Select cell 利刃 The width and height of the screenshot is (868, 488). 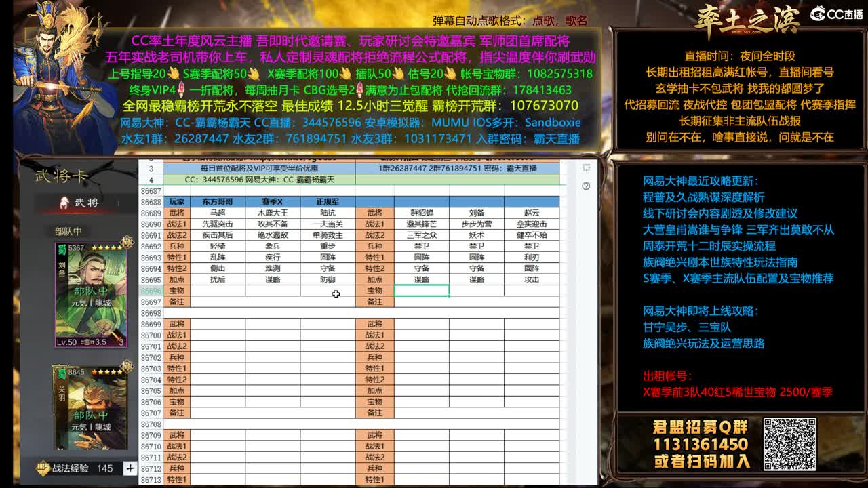click(532, 258)
